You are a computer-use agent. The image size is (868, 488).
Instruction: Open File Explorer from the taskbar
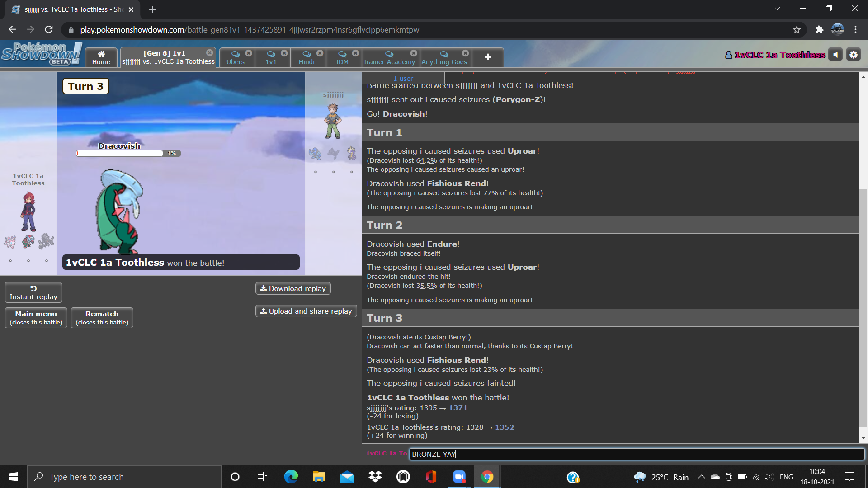pyautogui.click(x=319, y=477)
